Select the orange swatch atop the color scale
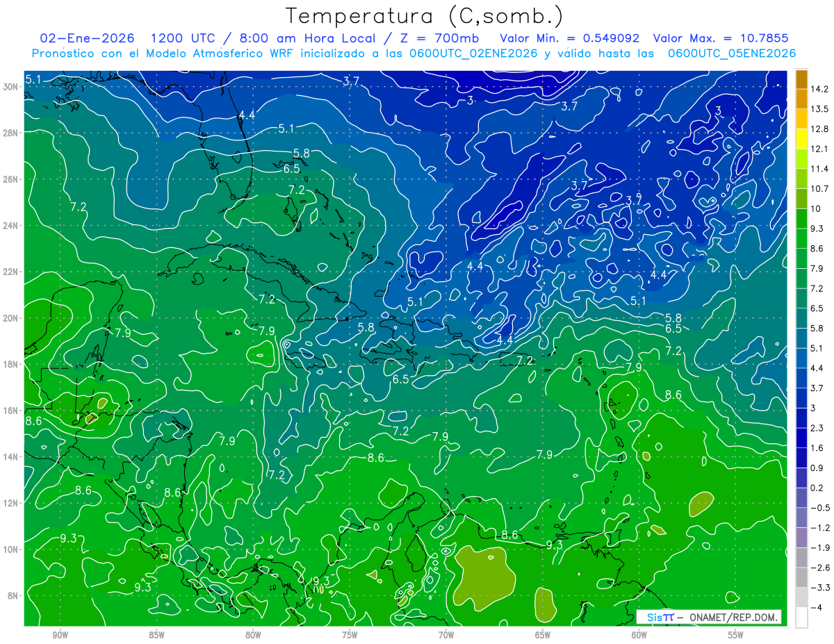The image size is (834, 644). pos(801,79)
